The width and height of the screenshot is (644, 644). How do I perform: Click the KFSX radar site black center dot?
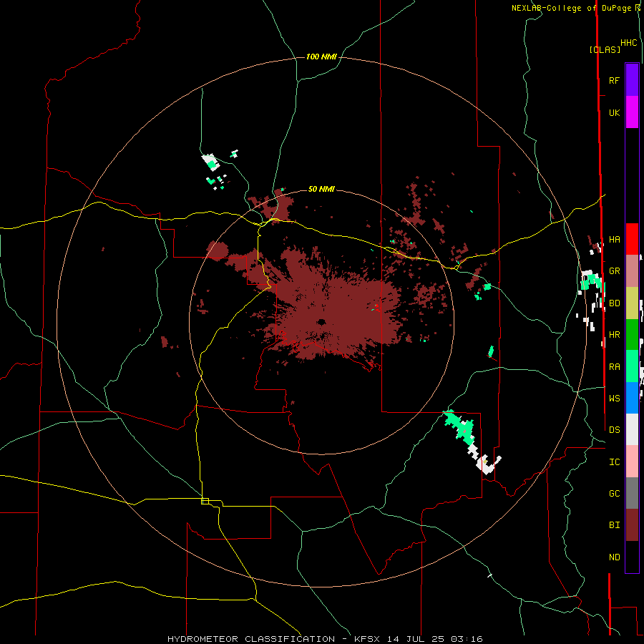click(x=321, y=322)
